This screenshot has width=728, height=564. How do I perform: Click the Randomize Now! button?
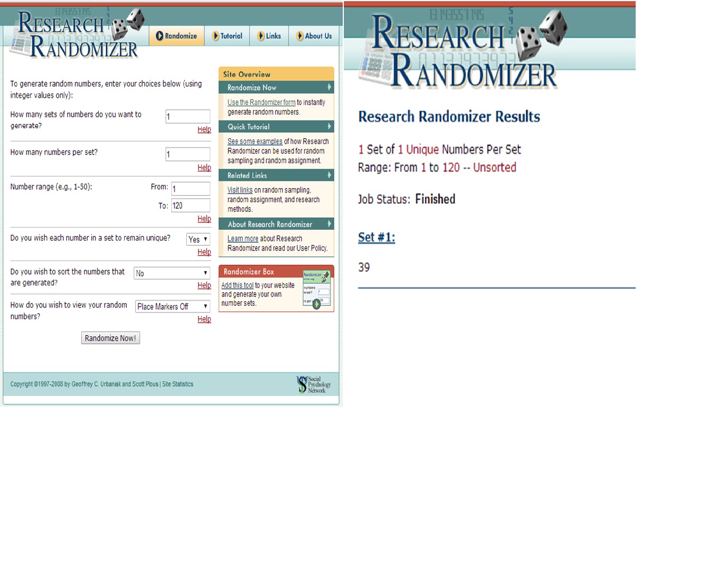coord(110,338)
